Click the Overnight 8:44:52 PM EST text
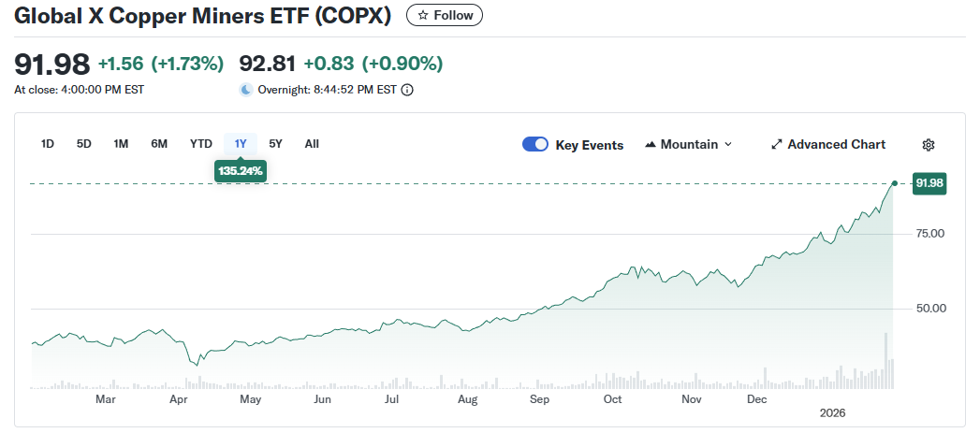The height and width of the screenshot is (433, 980). coord(327,90)
